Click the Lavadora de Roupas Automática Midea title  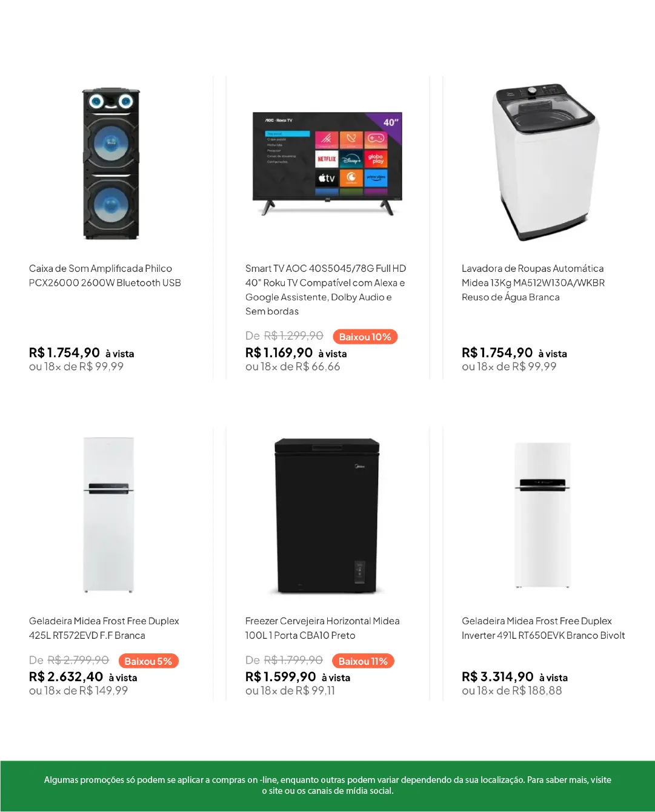[x=533, y=283]
